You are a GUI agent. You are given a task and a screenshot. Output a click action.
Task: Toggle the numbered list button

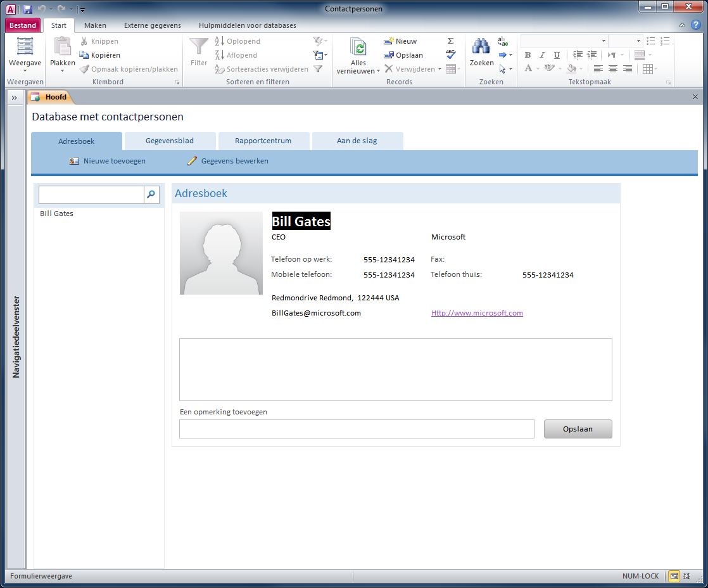(665, 41)
